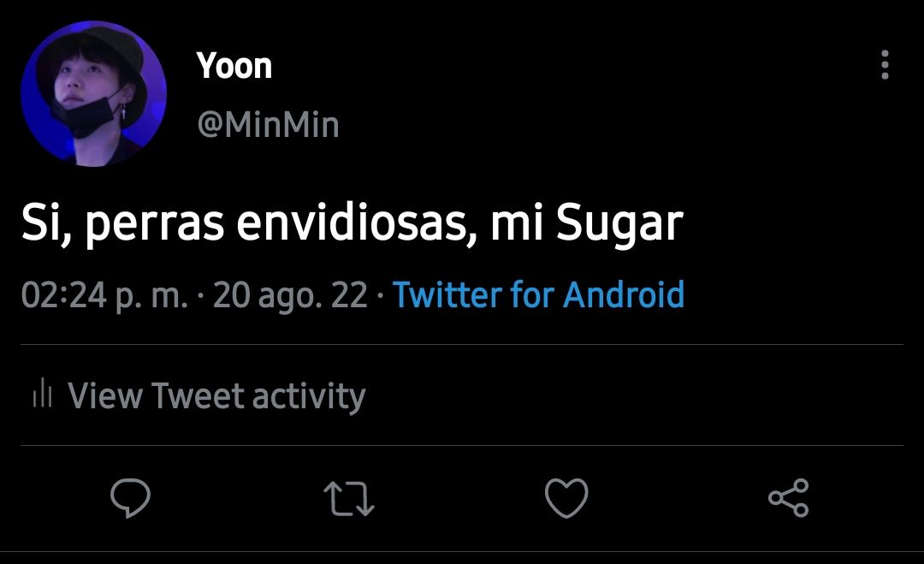Click the word Android in source label

[624, 294]
